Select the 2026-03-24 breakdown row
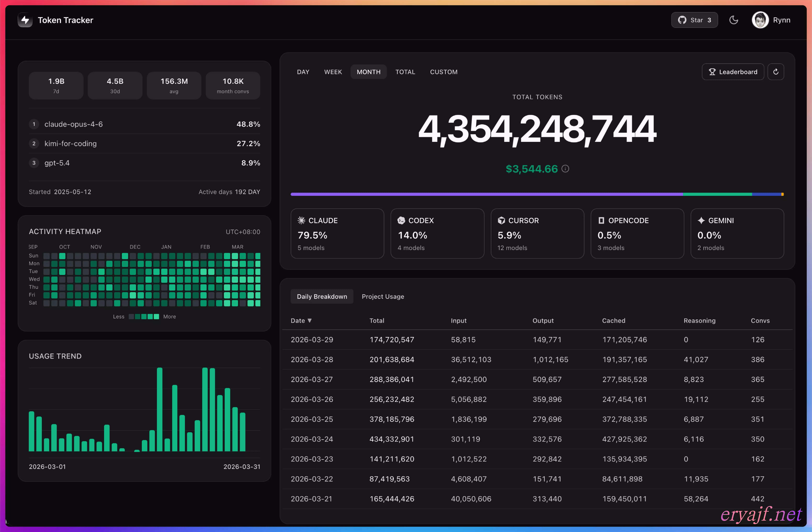This screenshot has height=532, width=812. coord(537,439)
